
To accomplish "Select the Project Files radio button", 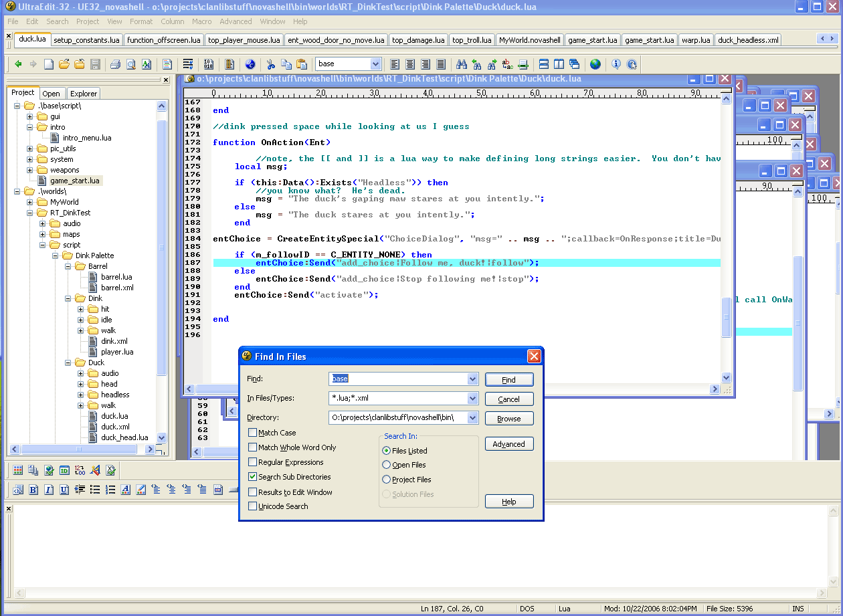I will (386, 480).
